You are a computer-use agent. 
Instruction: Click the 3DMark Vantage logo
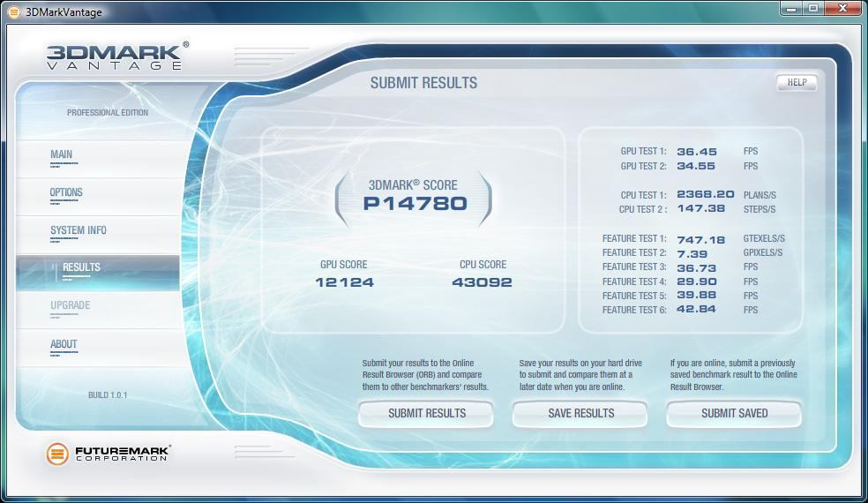click(x=117, y=56)
